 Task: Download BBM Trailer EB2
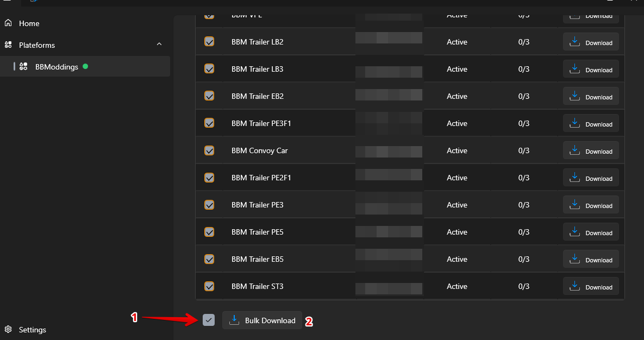coord(591,96)
